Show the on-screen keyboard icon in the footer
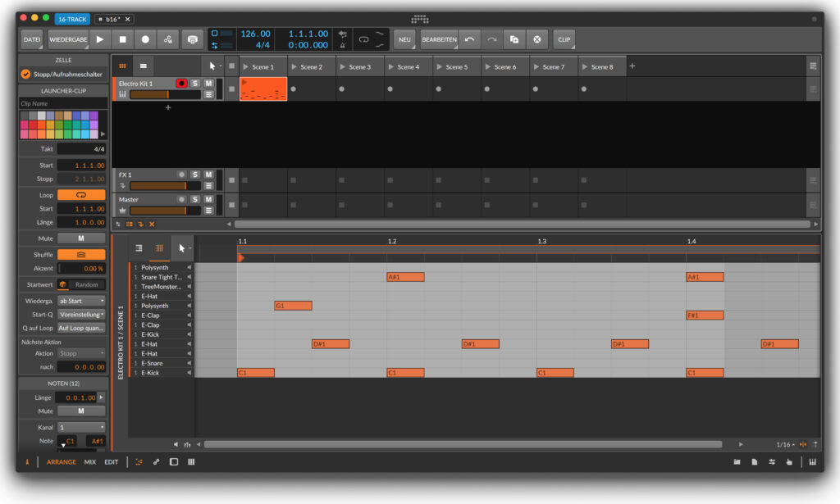Screen dimensions: 840x504 [813, 461]
